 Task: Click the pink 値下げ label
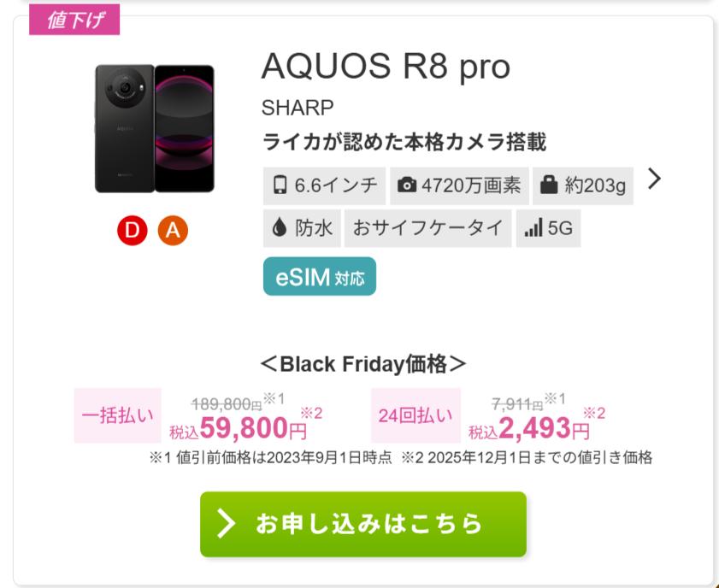75,20
